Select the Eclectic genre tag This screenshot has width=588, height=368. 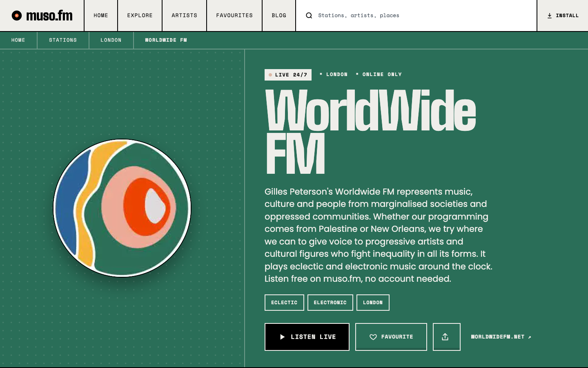(x=284, y=303)
